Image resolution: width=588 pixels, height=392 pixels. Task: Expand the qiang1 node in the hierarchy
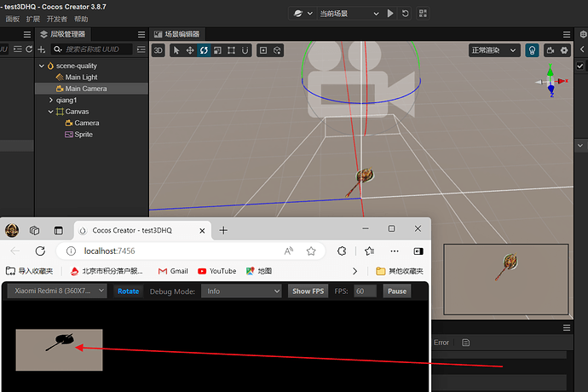tap(50, 100)
